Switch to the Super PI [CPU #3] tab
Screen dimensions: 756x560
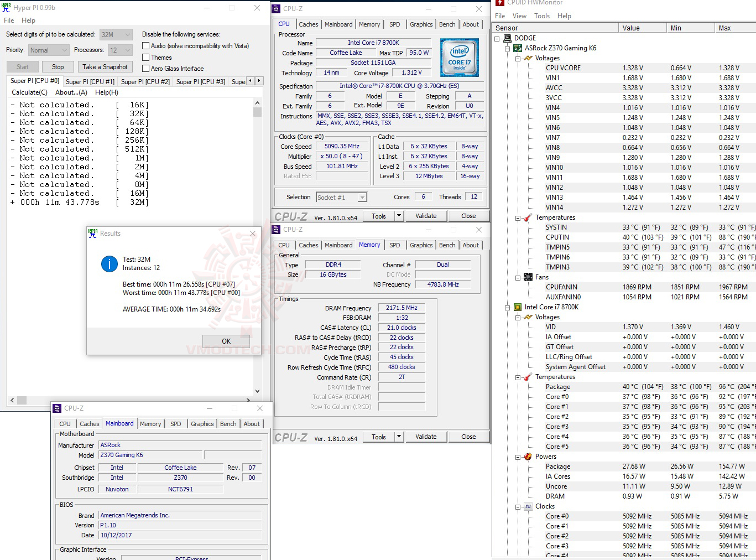[x=201, y=82]
